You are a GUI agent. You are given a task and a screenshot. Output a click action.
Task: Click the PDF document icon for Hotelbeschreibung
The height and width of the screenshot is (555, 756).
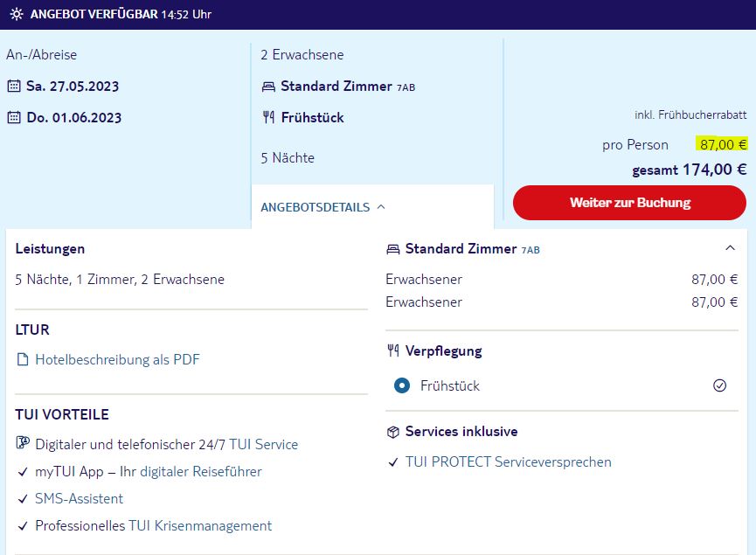tap(23, 360)
